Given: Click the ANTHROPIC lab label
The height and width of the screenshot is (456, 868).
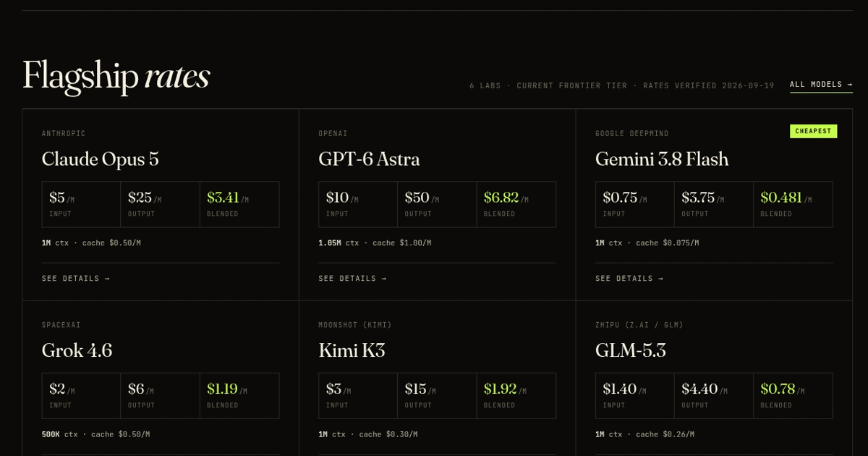Looking at the screenshot, I should 64,134.
